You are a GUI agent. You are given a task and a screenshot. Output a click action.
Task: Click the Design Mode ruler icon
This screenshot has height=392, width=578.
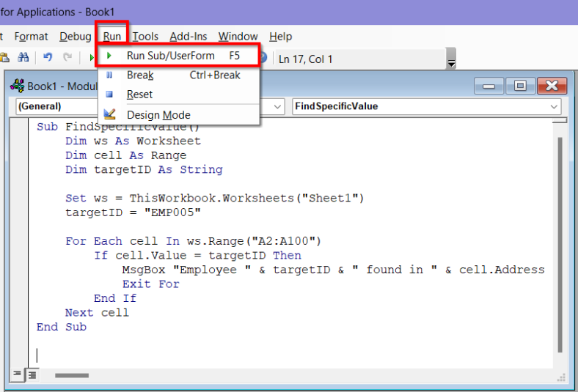point(109,114)
